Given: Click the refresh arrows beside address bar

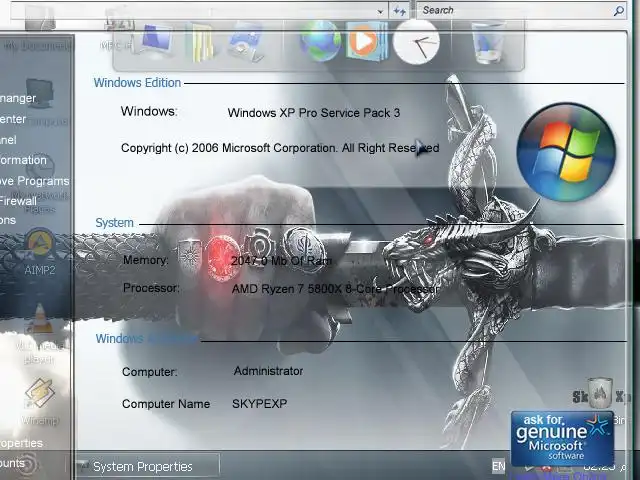Looking at the screenshot, I should click(399, 11).
